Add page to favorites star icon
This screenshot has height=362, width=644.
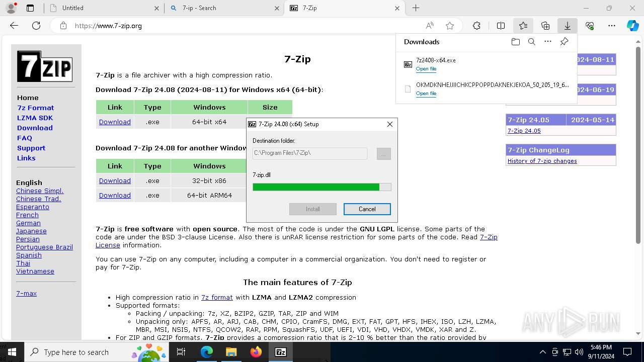(x=450, y=26)
